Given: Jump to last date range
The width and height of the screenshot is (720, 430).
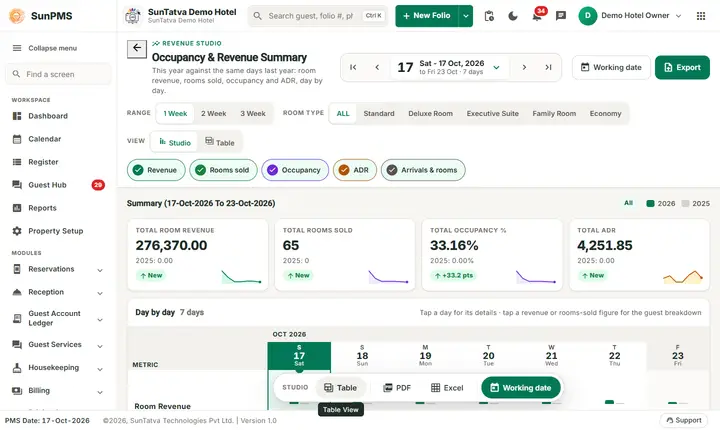Looking at the screenshot, I should [x=548, y=67].
